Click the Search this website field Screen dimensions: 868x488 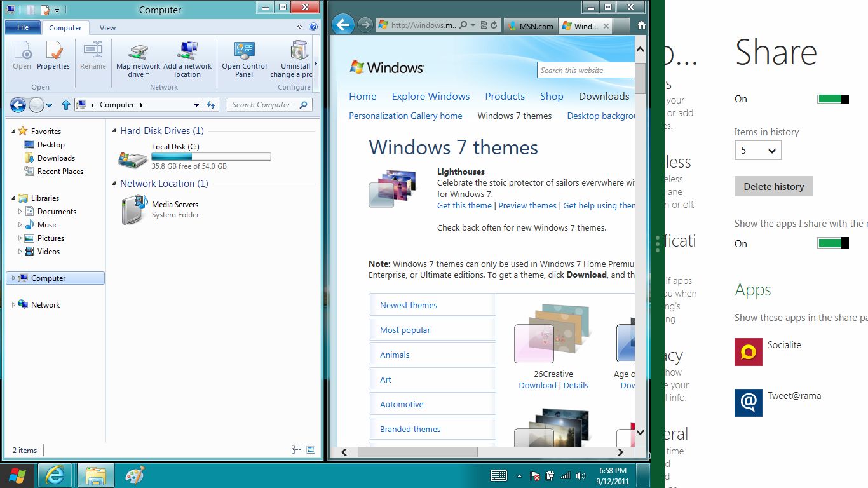coord(586,70)
